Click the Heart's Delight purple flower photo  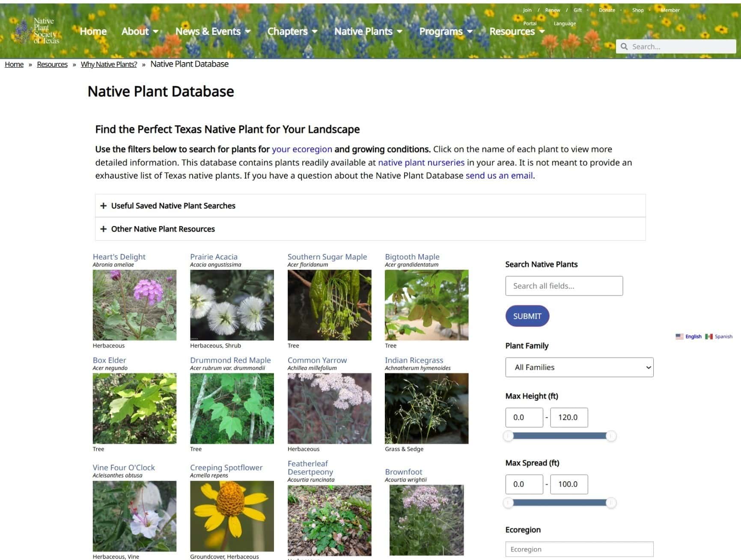pyautogui.click(x=134, y=305)
